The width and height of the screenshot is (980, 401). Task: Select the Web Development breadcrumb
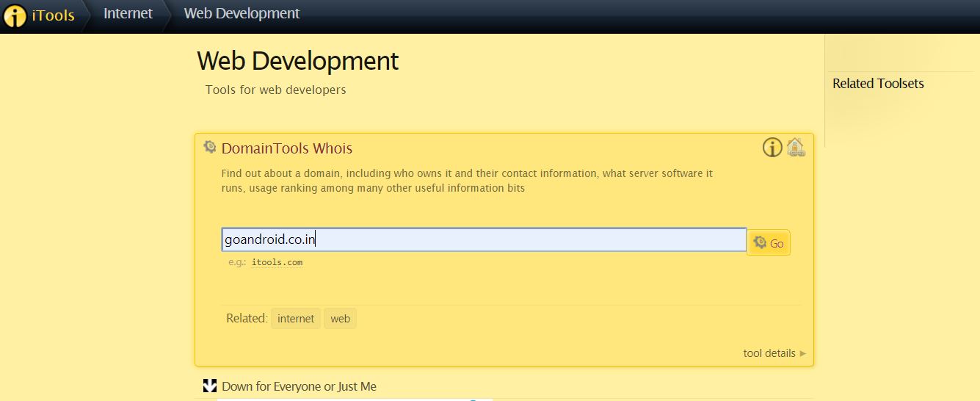point(242,13)
